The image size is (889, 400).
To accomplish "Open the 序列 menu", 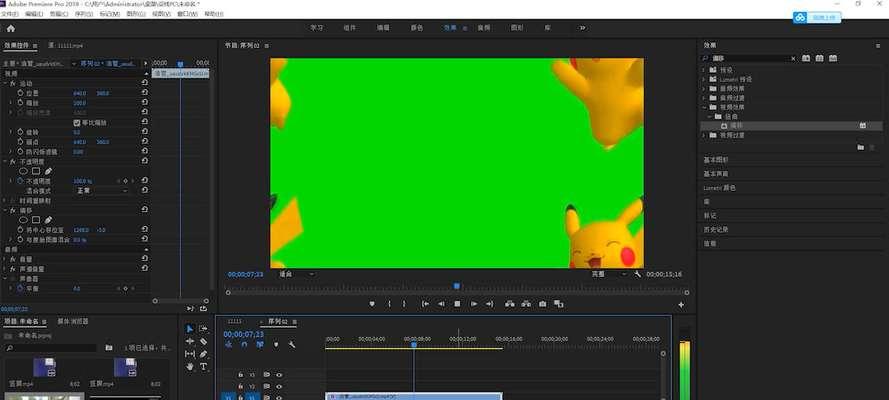I will (83, 14).
